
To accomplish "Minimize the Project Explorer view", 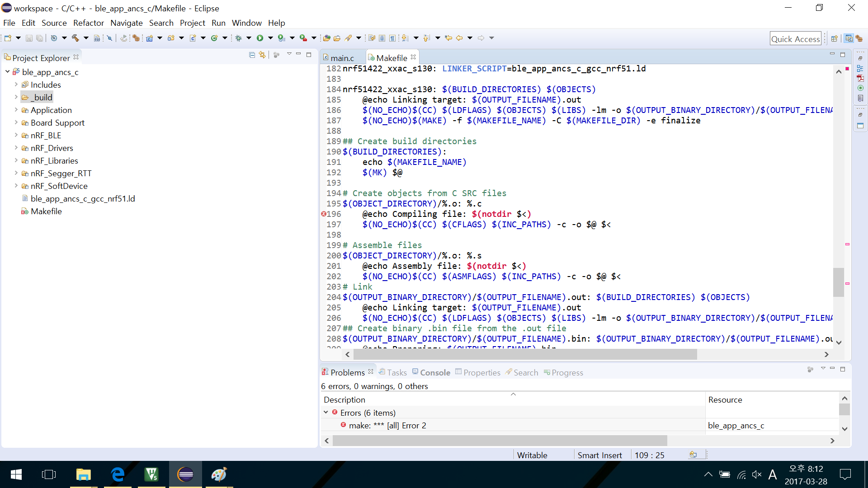I will [298, 54].
